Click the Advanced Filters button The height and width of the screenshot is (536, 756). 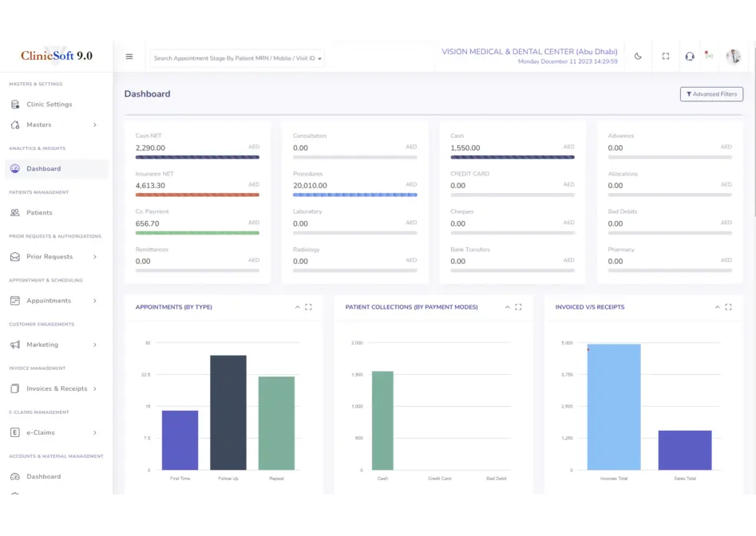(711, 94)
